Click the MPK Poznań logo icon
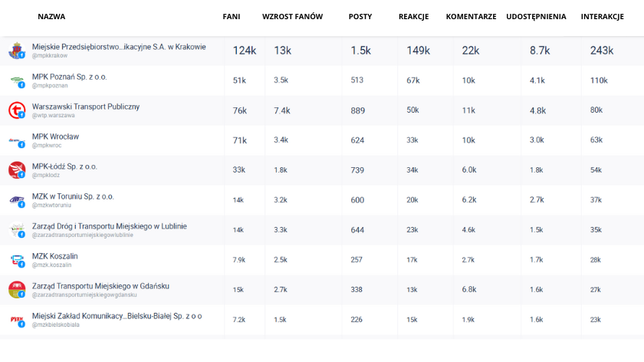Screen dimensions: 644x362 point(16,81)
